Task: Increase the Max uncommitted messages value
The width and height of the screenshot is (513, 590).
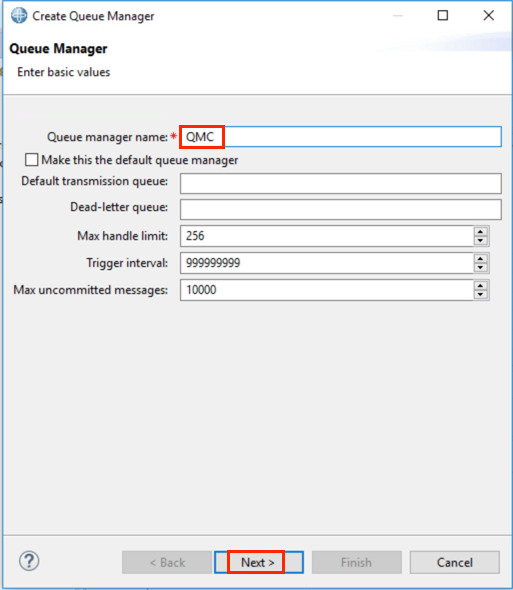Action: [481, 286]
